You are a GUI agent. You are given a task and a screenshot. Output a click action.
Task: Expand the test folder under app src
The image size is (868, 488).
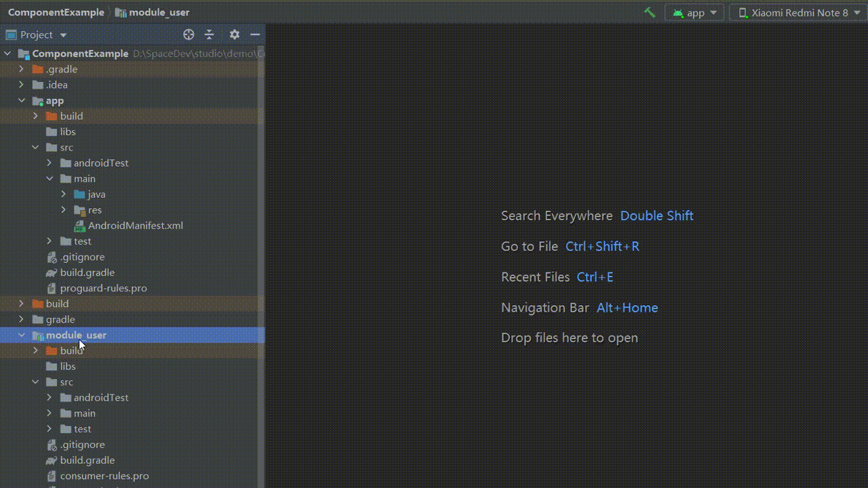click(x=49, y=241)
